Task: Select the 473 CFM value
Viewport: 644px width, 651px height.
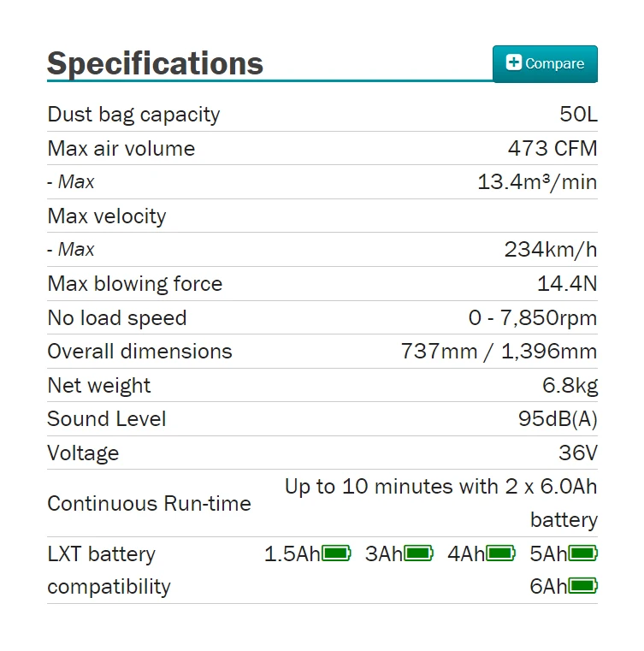Action: [552, 148]
